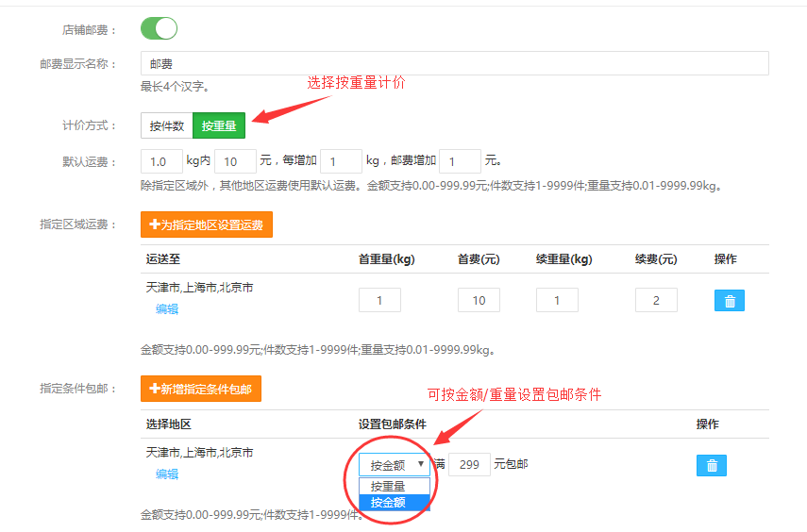Image resolution: width=807 pixels, height=532 pixels.
Task: Select 按重量 pricing method
Action: click(219, 125)
